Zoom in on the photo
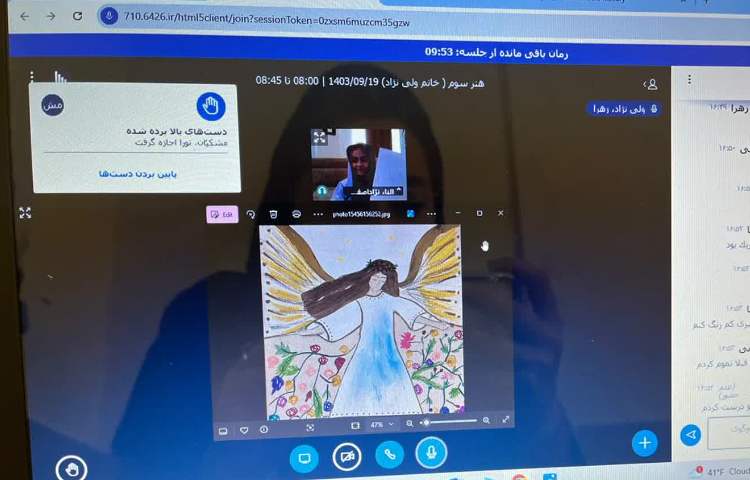The height and width of the screenshot is (480, 750). point(486,420)
